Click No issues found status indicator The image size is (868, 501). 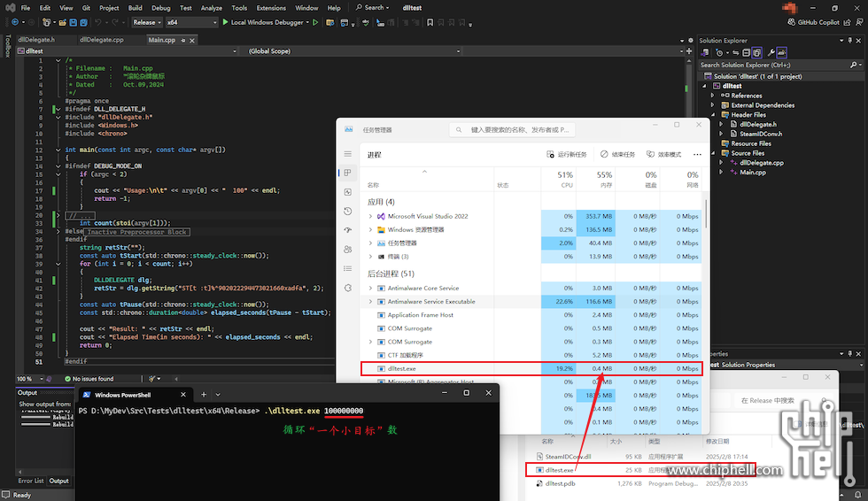pyautogui.click(x=89, y=379)
